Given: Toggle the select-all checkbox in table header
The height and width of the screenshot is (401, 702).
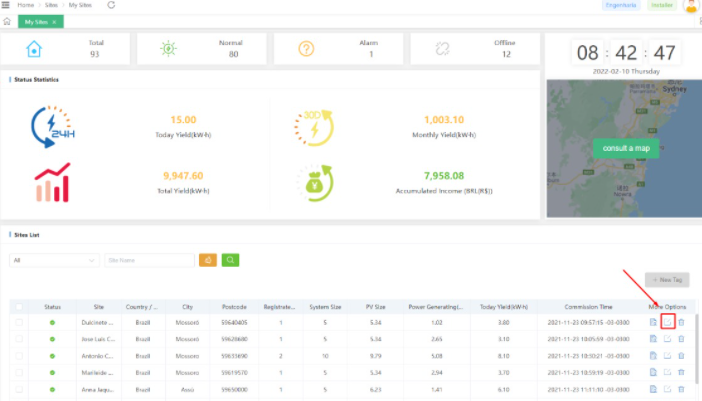Looking at the screenshot, I should 19,306.
